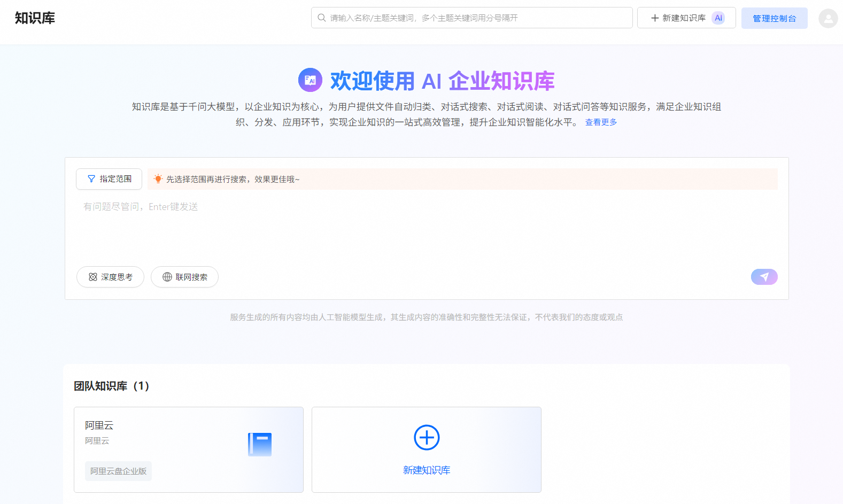The height and width of the screenshot is (504, 843).
Task: Click the globe icon in 联网搜索
Action: tap(167, 277)
